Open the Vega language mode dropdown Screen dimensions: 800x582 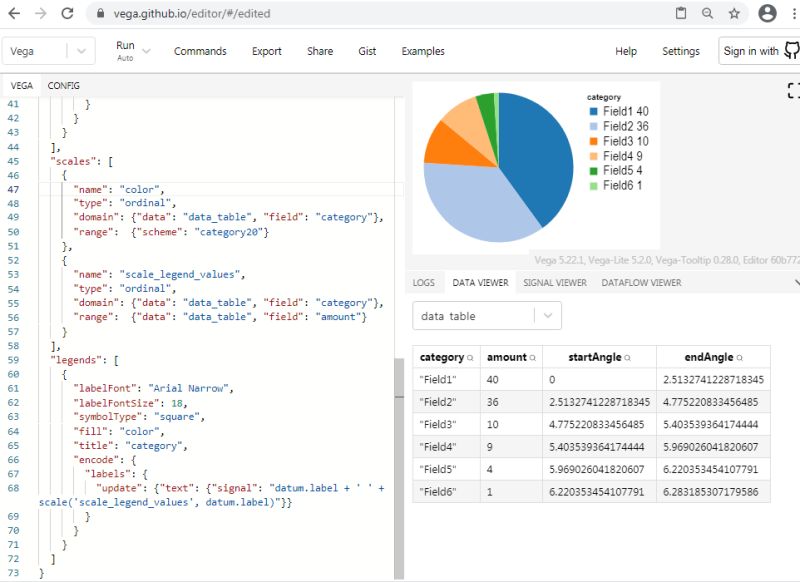(48, 51)
